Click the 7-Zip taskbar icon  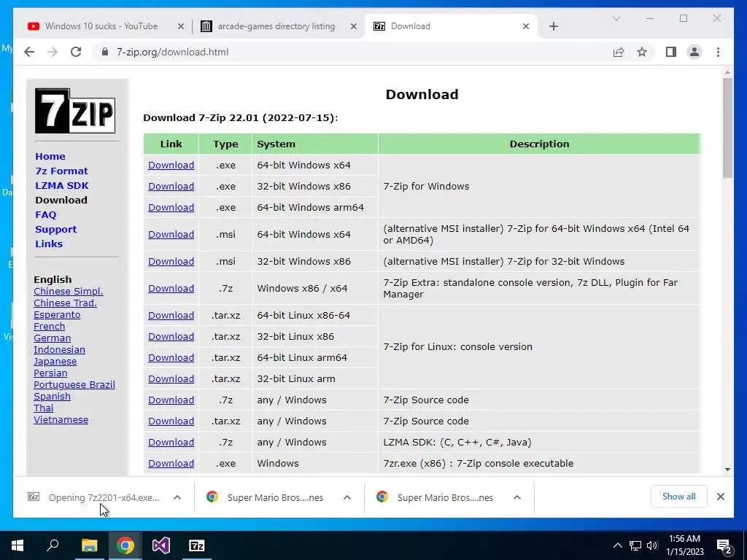197,545
